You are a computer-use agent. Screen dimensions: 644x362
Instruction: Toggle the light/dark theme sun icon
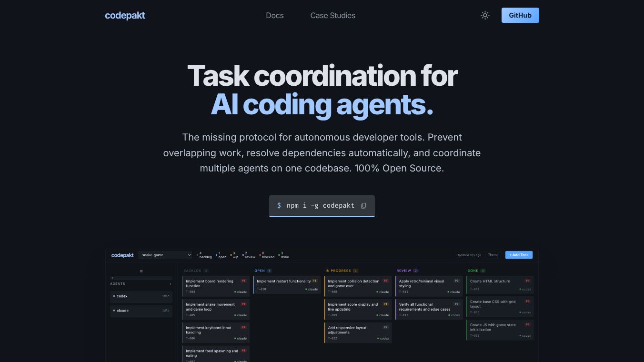point(485,15)
